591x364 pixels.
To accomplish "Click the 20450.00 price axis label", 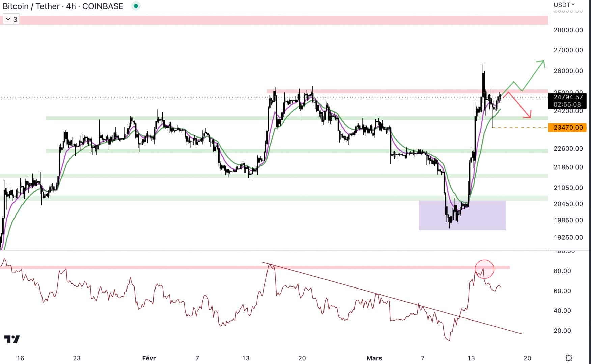I will 568,204.
